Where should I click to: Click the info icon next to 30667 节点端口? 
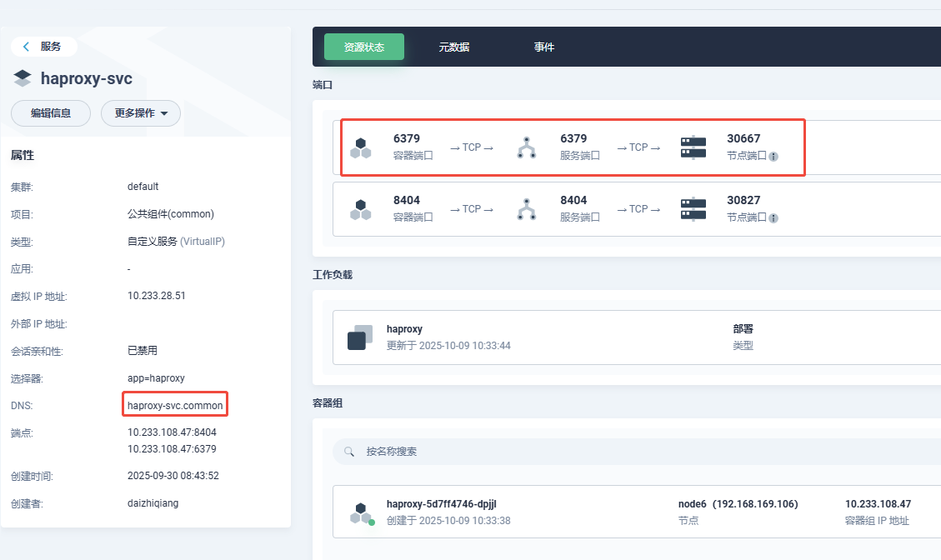click(x=773, y=157)
